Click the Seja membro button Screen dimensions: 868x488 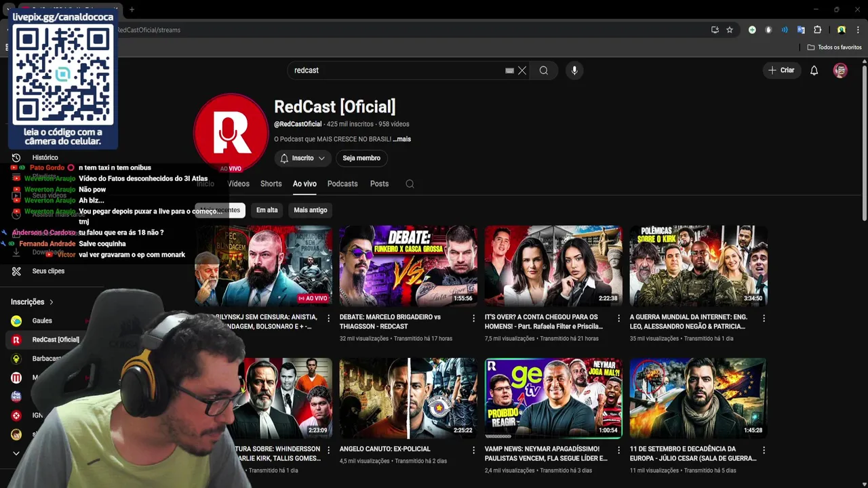pyautogui.click(x=361, y=158)
